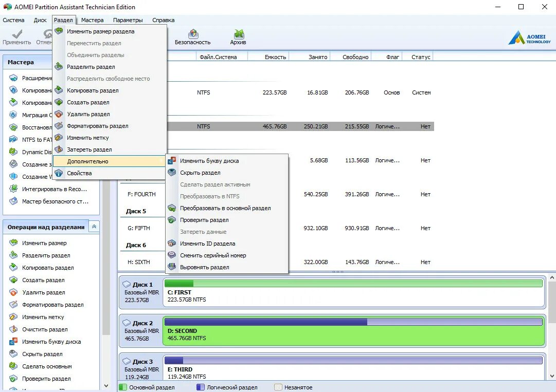The height and width of the screenshot is (392, 556).
Task: Open the Диск menu
Action: pos(40,20)
